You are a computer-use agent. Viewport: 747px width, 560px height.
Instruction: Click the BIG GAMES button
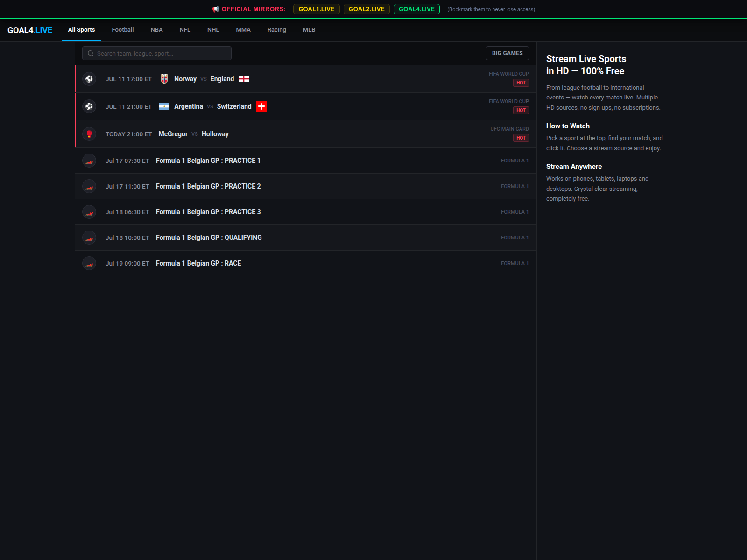507,53
